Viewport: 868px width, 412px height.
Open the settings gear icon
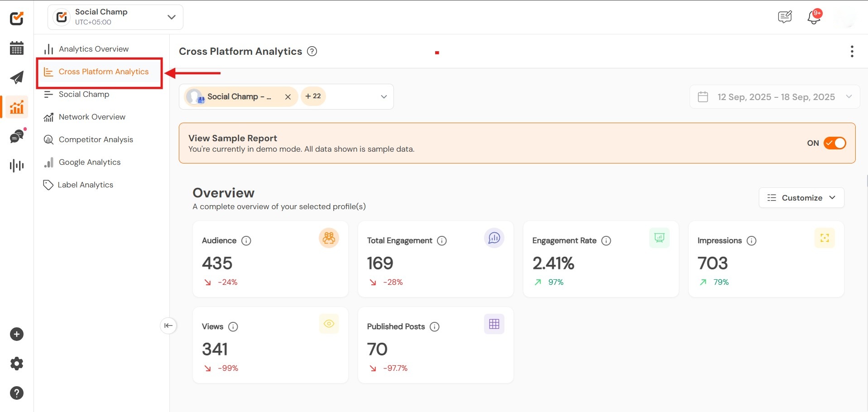[x=17, y=364]
